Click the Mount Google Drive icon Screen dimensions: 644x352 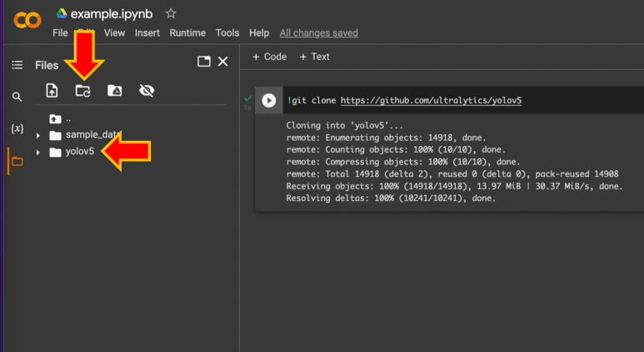[115, 91]
